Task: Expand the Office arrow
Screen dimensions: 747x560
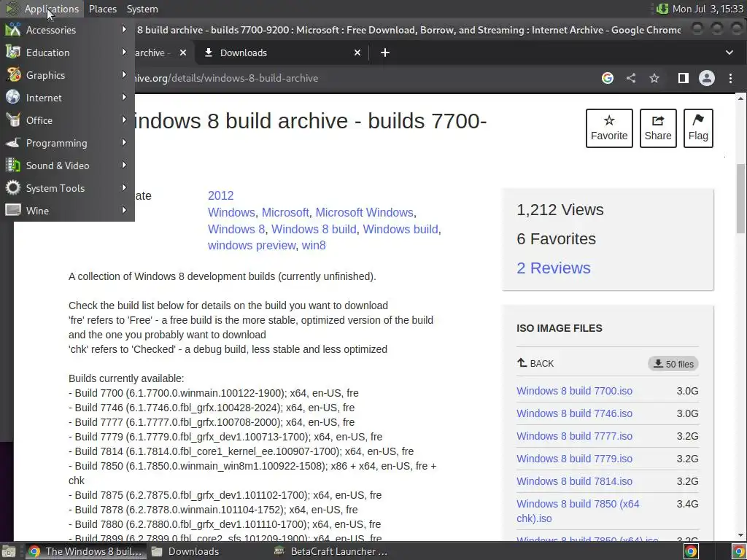Action: click(x=124, y=120)
